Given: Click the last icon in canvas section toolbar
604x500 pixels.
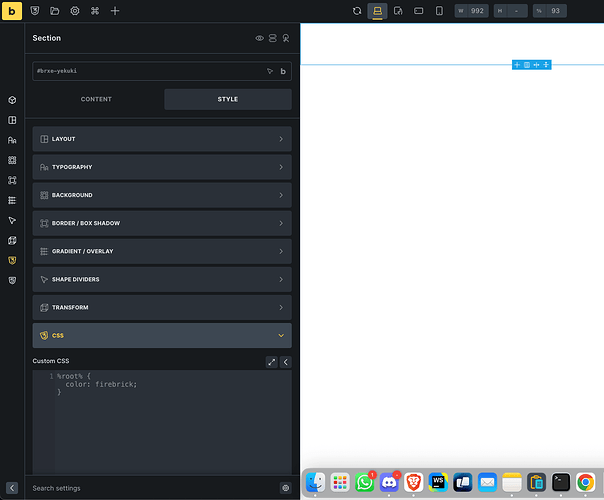Looking at the screenshot, I should point(546,65).
